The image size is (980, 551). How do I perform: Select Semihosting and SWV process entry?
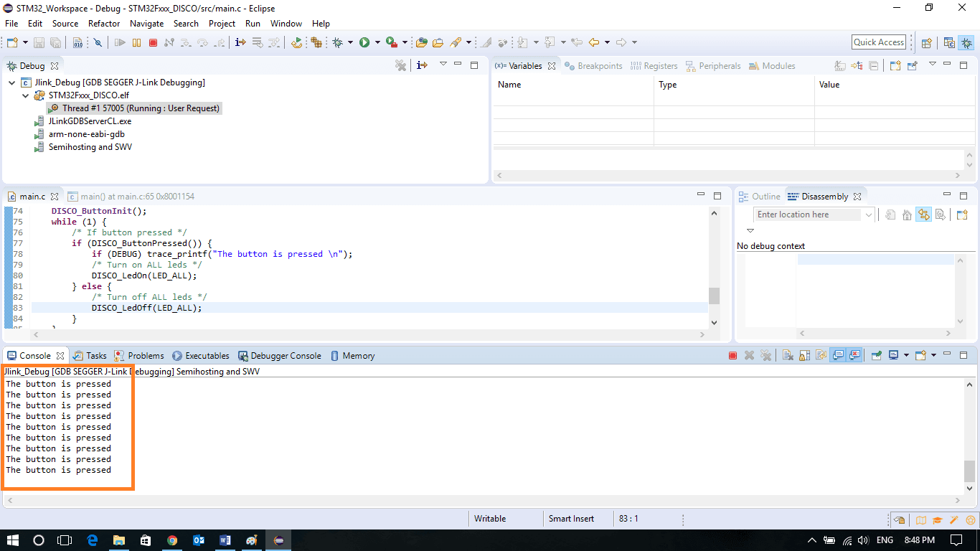[83, 147]
